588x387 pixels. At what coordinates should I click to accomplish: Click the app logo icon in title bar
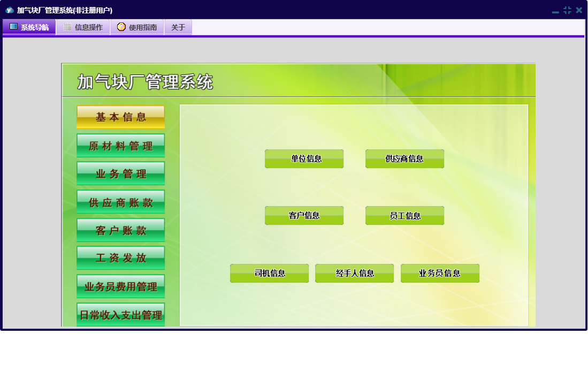(10, 10)
